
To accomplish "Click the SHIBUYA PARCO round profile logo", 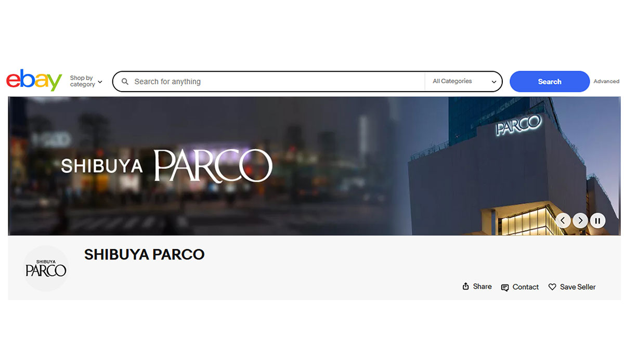I will tap(46, 268).
